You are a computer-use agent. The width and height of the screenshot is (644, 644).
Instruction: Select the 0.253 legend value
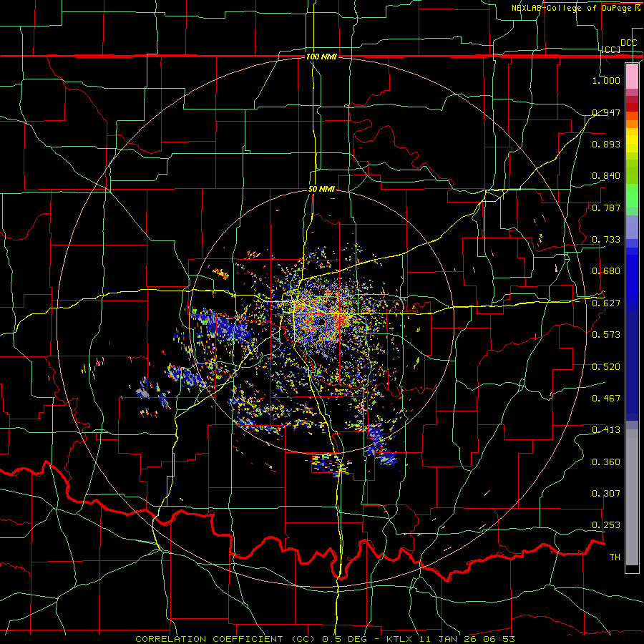(606, 525)
